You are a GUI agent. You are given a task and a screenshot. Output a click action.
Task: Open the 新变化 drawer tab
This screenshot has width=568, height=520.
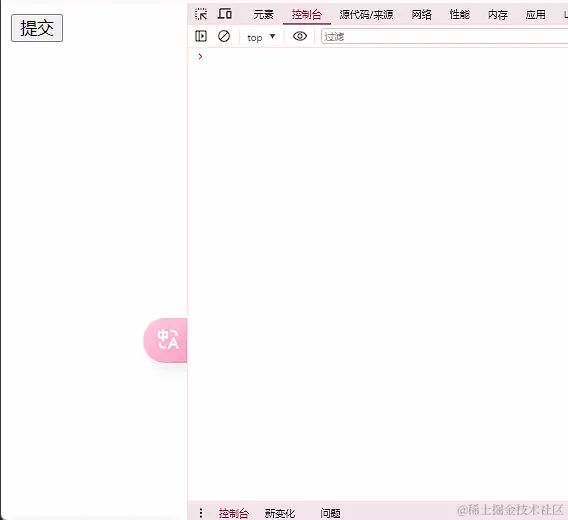coord(280,513)
